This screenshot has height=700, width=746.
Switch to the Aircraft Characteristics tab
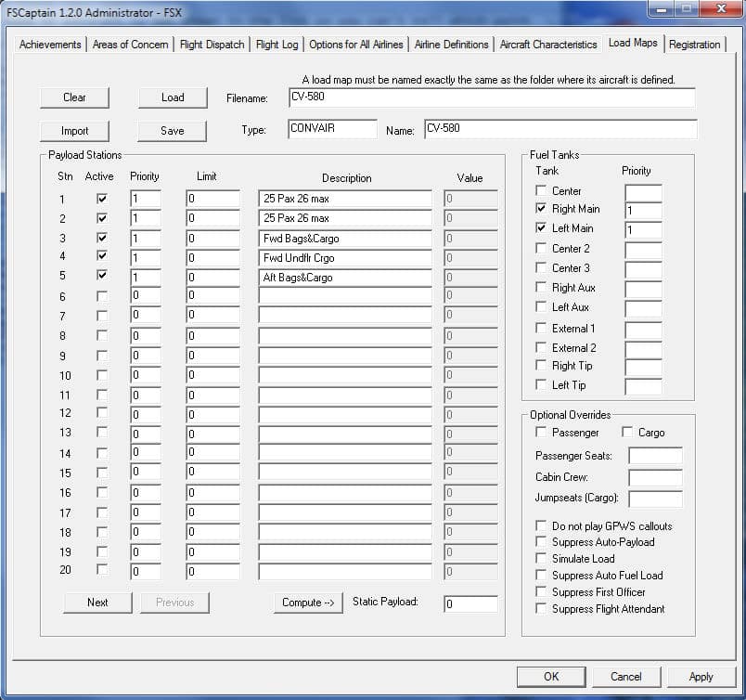pyautogui.click(x=547, y=45)
